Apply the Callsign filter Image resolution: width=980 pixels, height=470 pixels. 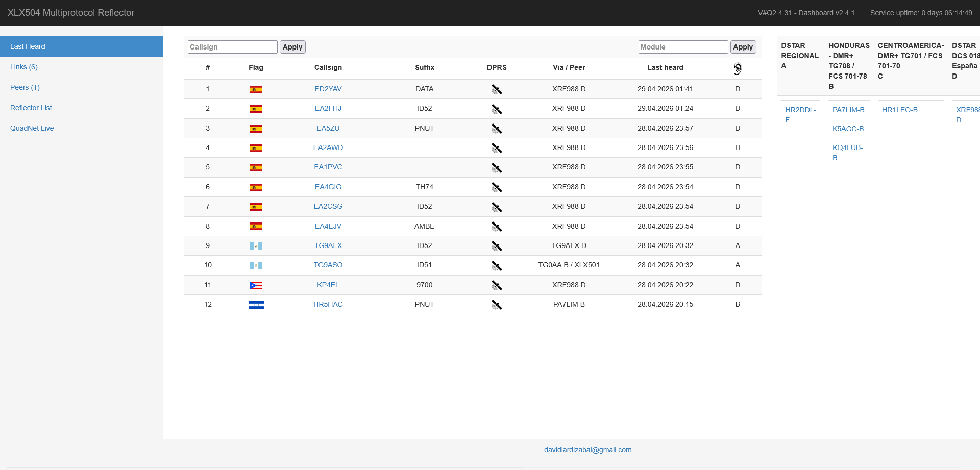pos(292,47)
